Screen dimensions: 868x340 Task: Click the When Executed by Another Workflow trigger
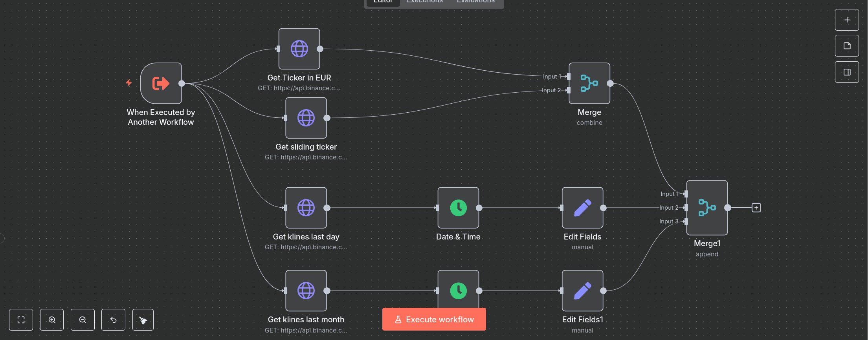(161, 83)
